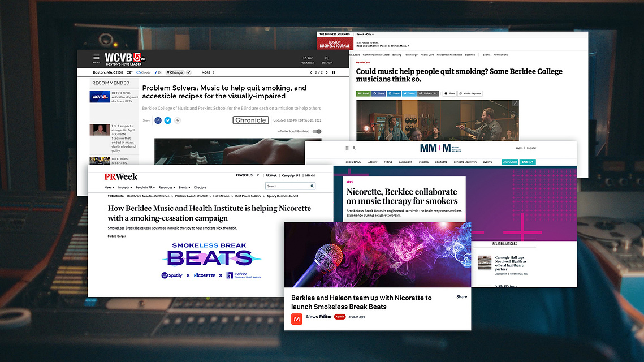The image size is (644, 362).
Task: Open the Hall of Fame trending link
Action: tap(222, 196)
